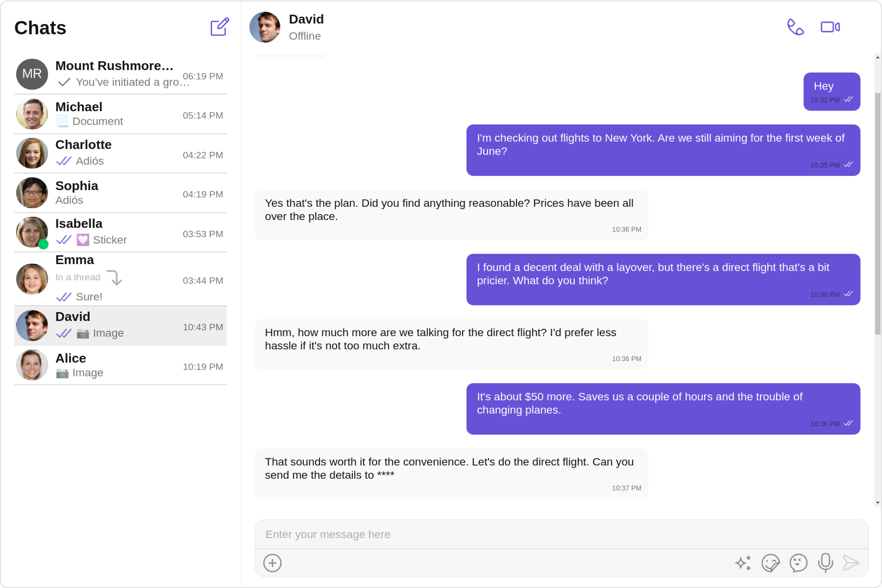882x588 pixels.
Task: Open the AI sparkle assistant icon
Action: tap(743, 563)
